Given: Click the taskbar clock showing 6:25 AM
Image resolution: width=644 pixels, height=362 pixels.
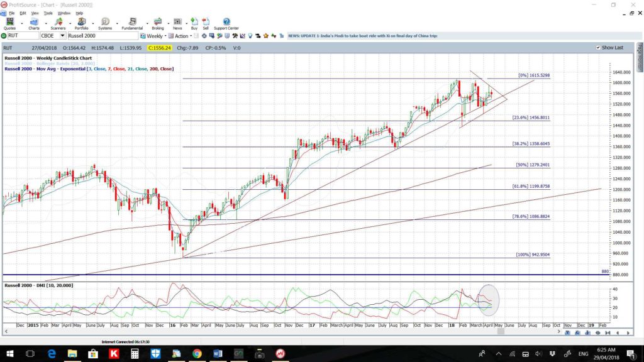Looking at the screenshot, I should coord(606,354).
